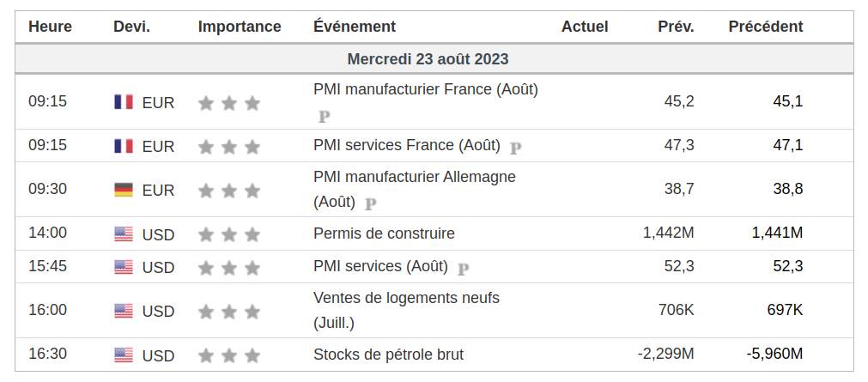Click the 706K forecast value
This screenshot has width=868, height=382.
(676, 310)
